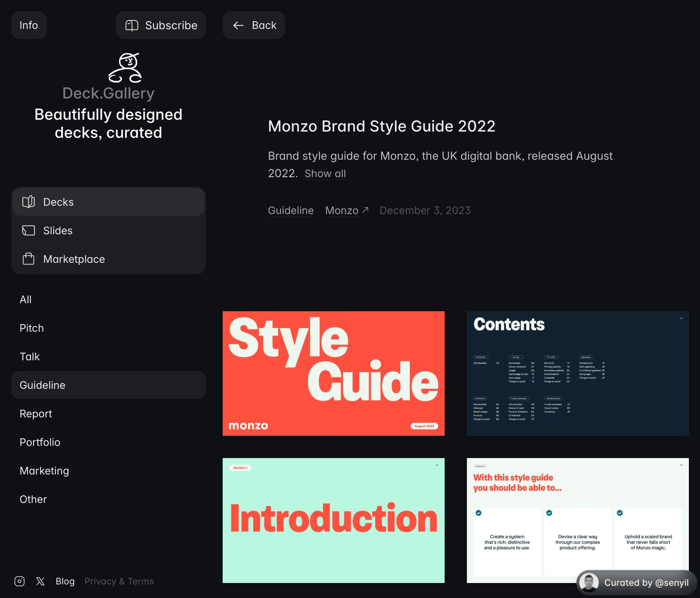Click the Deck.Gallery mascot logo
This screenshot has width=700, height=598.
[125, 68]
